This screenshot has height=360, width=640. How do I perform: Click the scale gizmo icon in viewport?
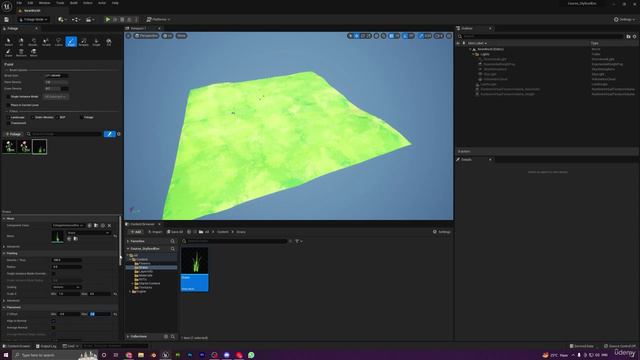coord(369,36)
